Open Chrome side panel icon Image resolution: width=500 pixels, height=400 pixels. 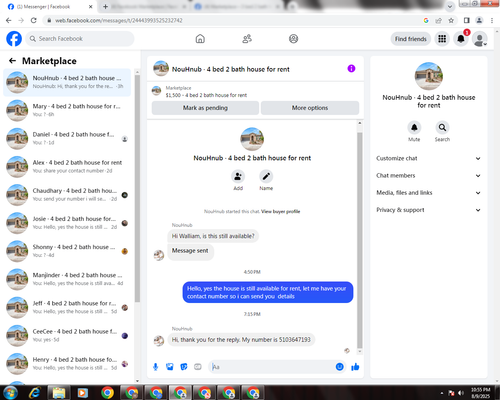(x=467, y=20)
